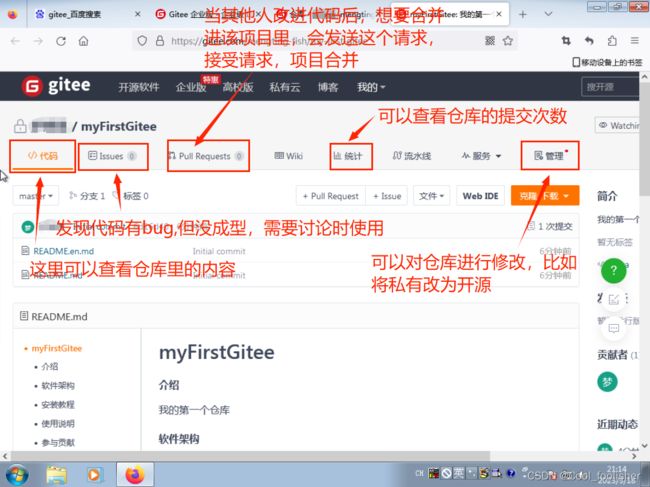The width and height of the screenshot is (650, 487).
Task: Click the crop screenshot icon in toolbar
Action: click(566, 41)
